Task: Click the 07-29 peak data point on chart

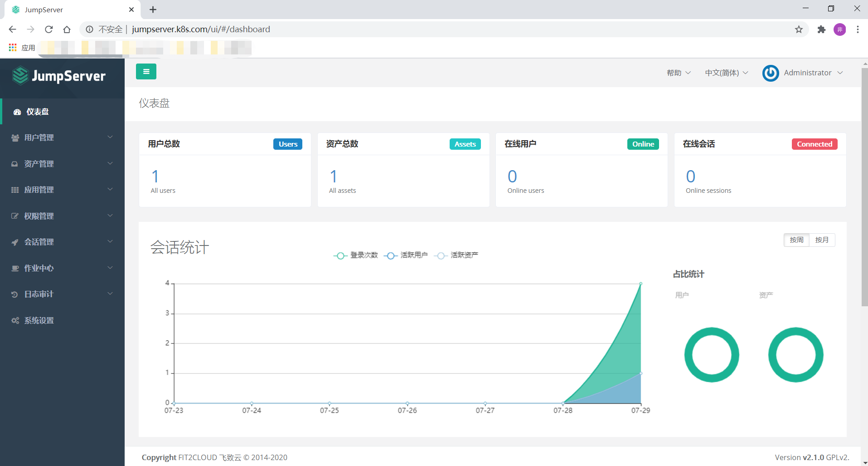Action: [640, 284]
